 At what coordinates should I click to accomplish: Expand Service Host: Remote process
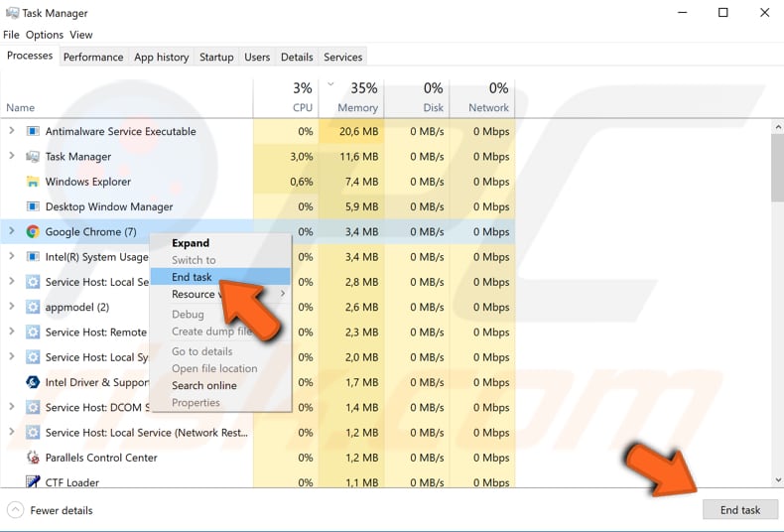click(x=12, y=331)
